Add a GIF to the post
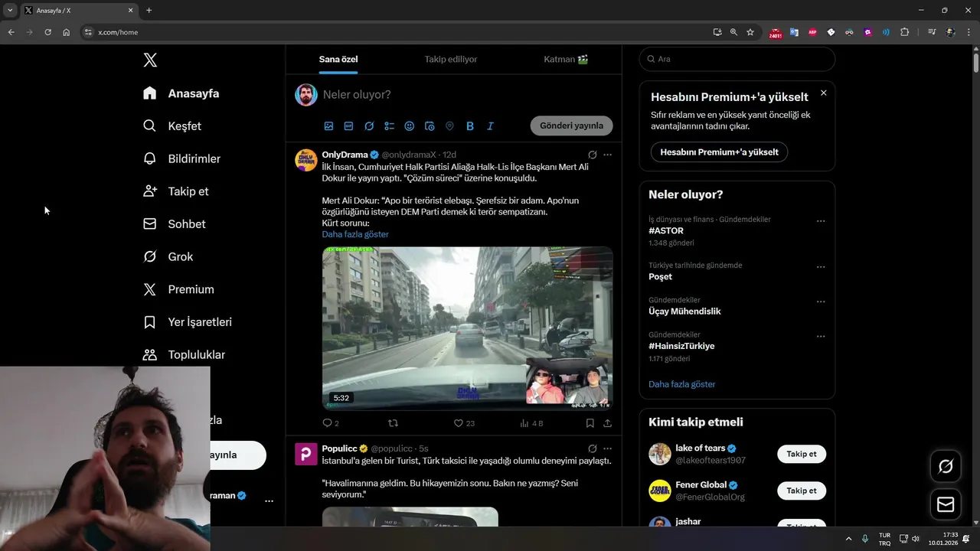 (348, 126)
